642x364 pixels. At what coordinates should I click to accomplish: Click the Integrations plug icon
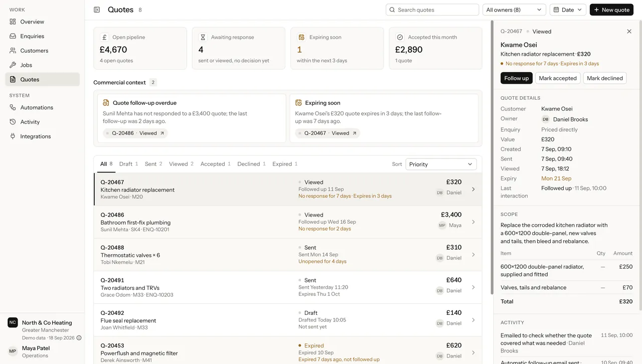pos(13,136)
